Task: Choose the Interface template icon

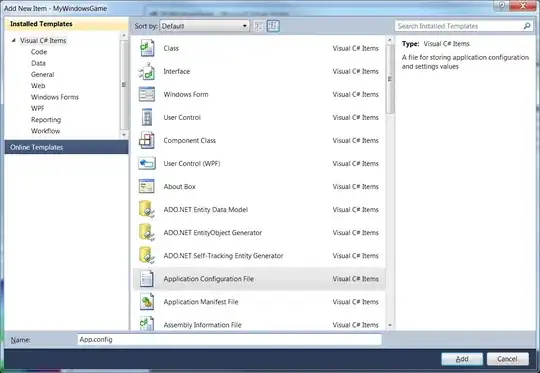Action: coord(147,71)
